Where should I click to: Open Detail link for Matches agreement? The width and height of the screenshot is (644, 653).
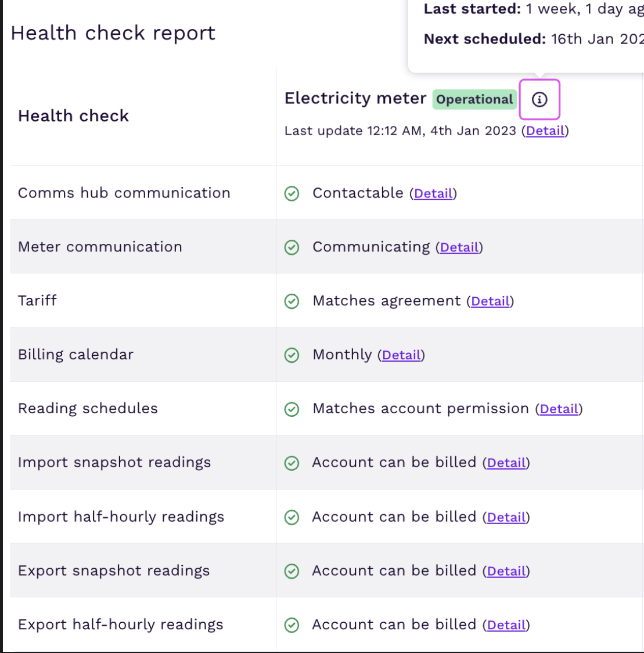coord(490,302)
